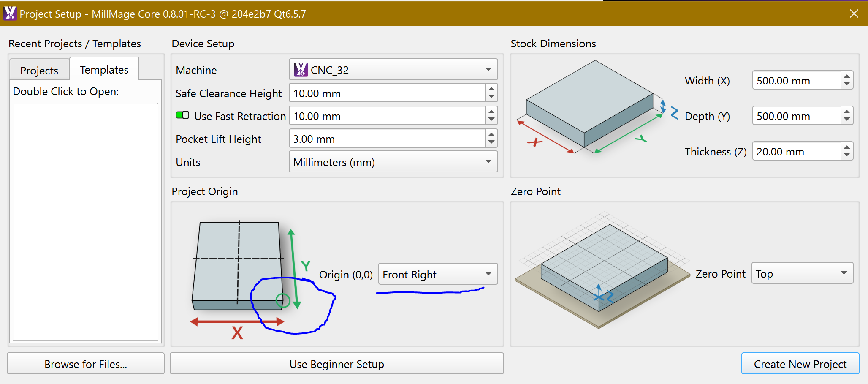Click Browse for Files button
Screen dimensions: 868x384
click(x=86, y=364)
